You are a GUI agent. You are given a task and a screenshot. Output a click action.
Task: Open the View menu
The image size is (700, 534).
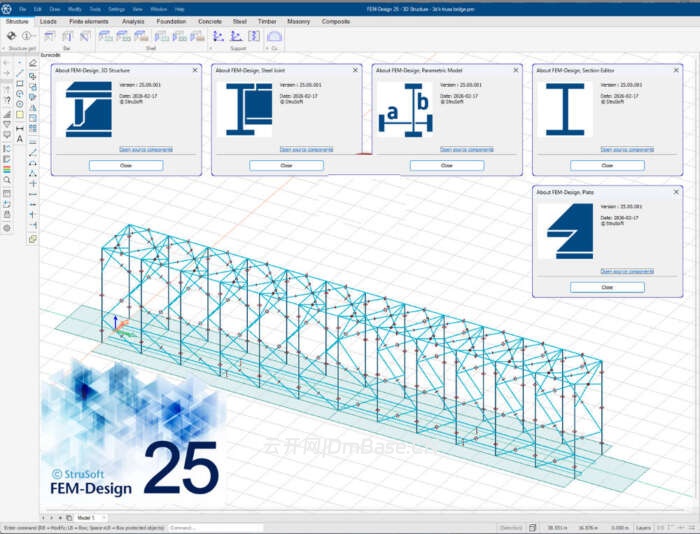point(138,9)
